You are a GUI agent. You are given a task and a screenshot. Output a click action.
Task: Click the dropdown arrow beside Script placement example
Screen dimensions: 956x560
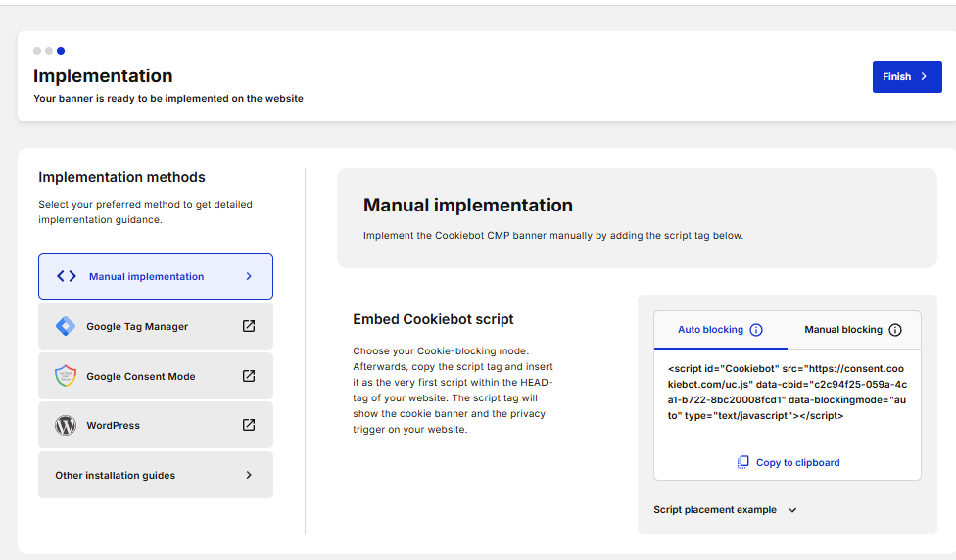click(x=792, y=510)
